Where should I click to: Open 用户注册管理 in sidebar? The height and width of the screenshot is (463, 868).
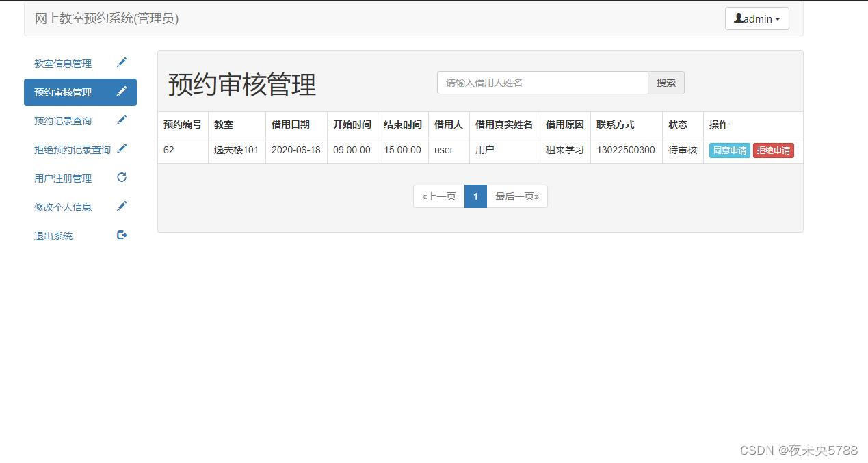click(80, 178)
